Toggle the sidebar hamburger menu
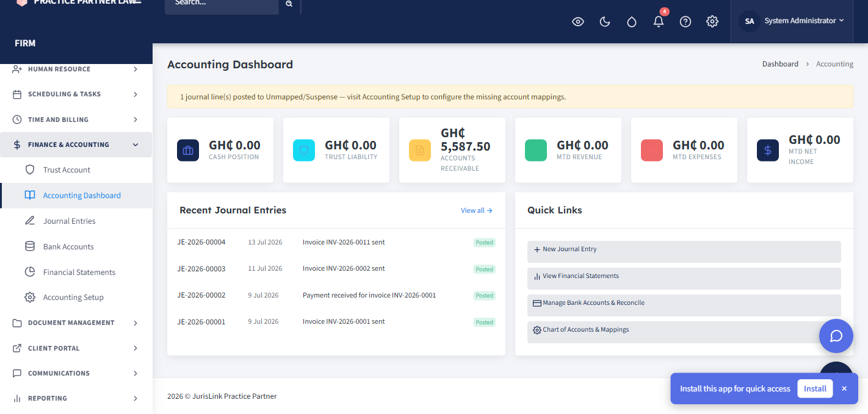Image resolution: width=868 pixels, height=414 pixels. [137, 2]
